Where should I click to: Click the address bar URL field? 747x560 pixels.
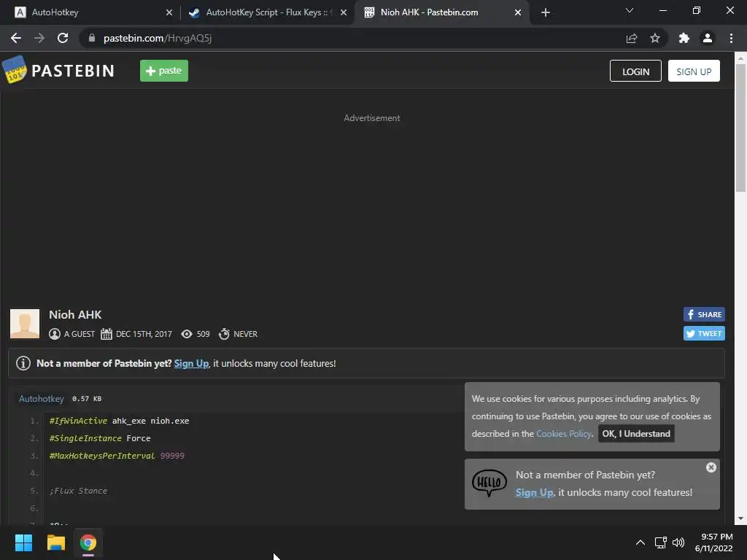coord(352,38)
